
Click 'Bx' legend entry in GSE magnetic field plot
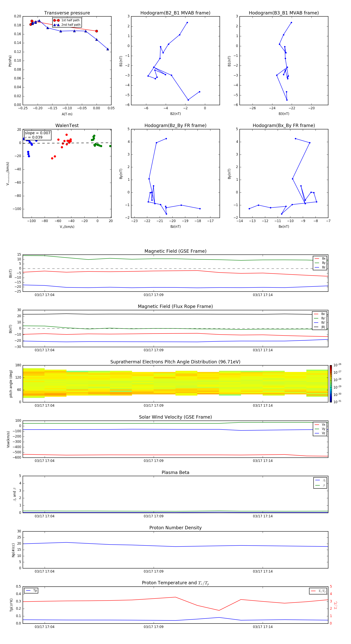tap(320, 259)
